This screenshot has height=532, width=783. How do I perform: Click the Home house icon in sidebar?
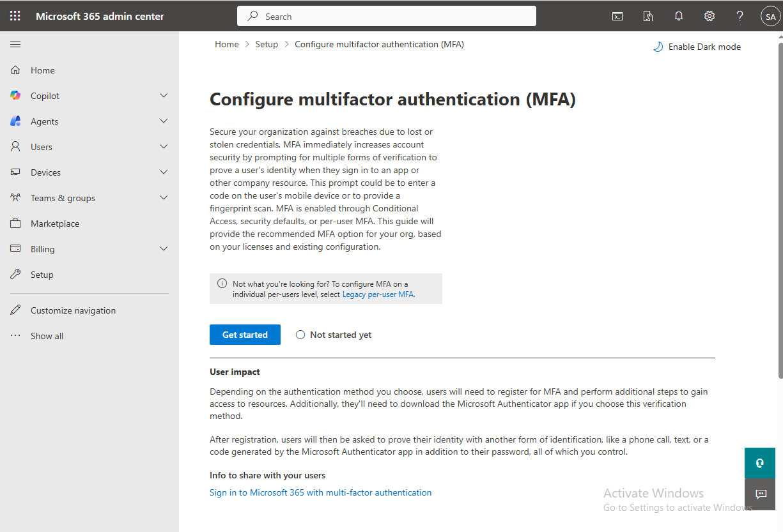click(x=15, y=70)
